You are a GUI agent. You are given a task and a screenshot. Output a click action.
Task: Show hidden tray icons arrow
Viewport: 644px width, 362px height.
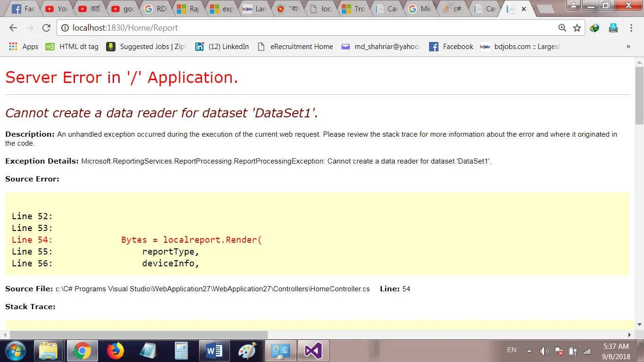529,351
